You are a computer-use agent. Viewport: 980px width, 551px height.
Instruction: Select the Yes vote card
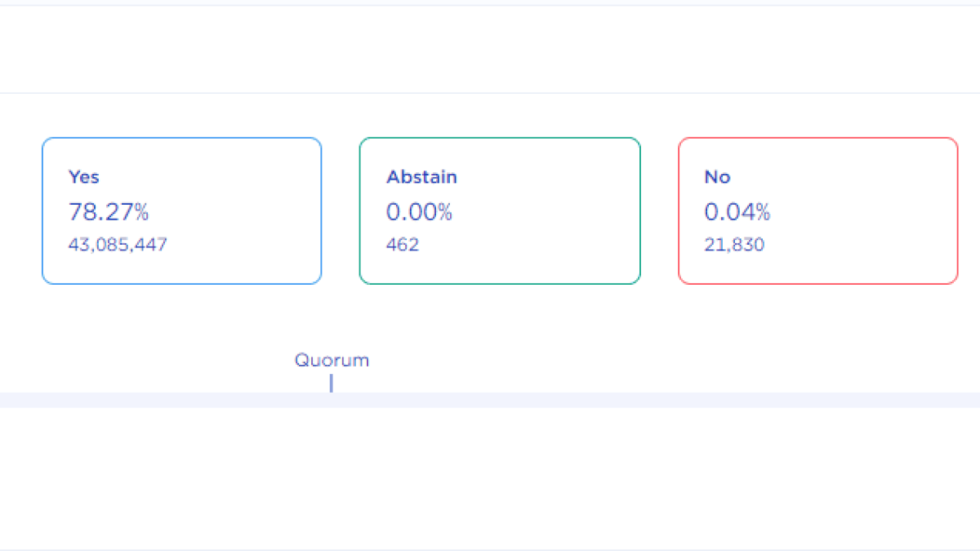coord(181,211)
